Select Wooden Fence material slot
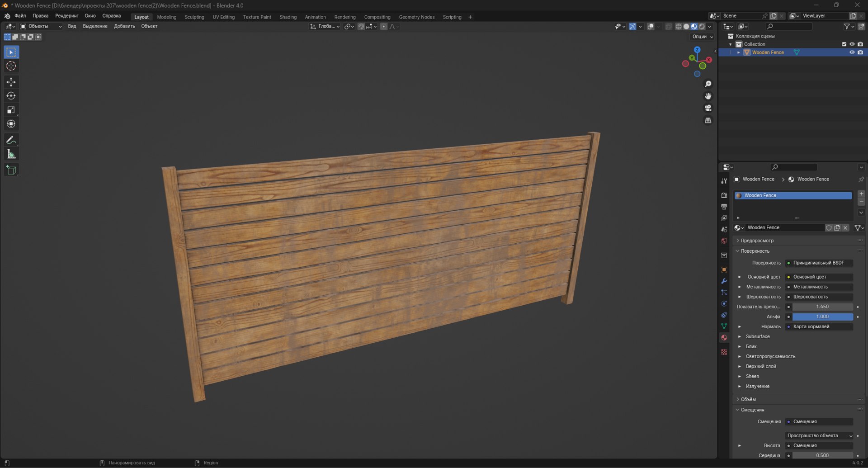Viewport: 868px width, 468px height. click(x=793, y=195)
